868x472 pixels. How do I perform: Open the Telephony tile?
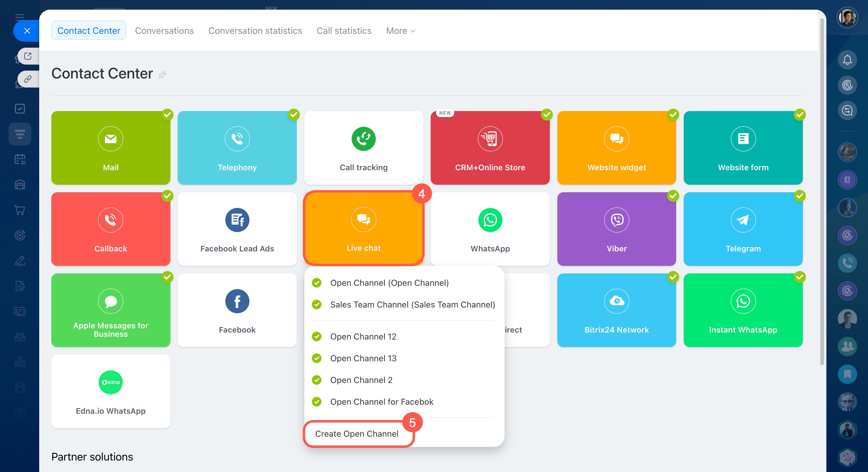click(237, 148)
